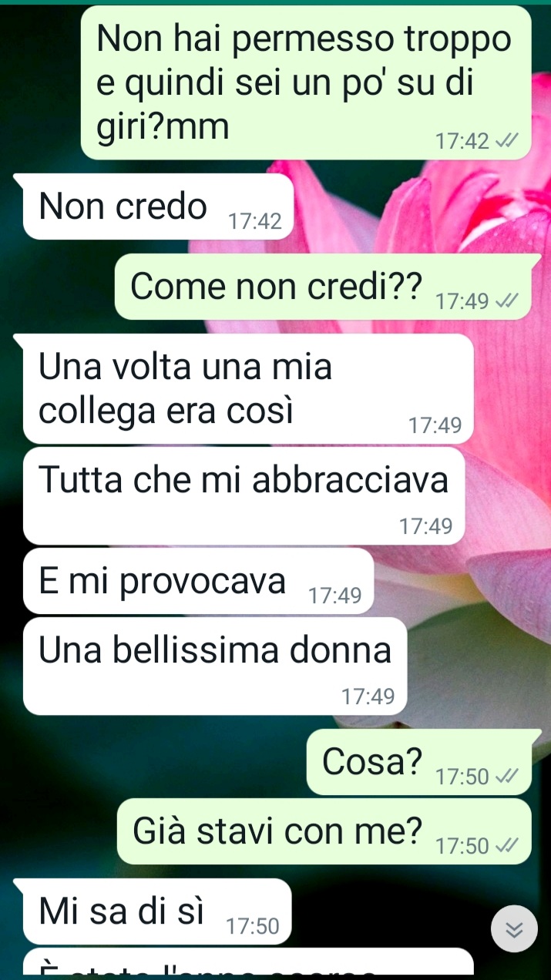Tap the scroll-to-bottom double chevron button

tap(514, 929)
